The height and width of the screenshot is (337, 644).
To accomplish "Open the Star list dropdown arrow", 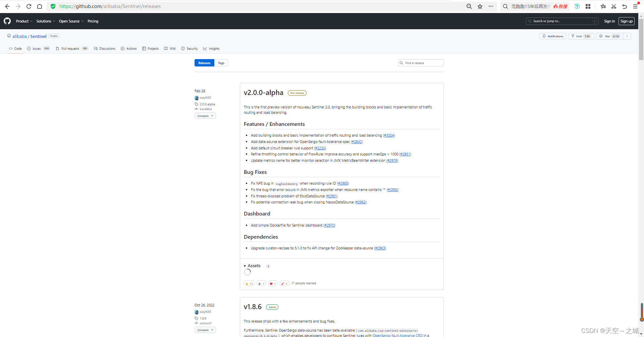I will pos(627,36).
